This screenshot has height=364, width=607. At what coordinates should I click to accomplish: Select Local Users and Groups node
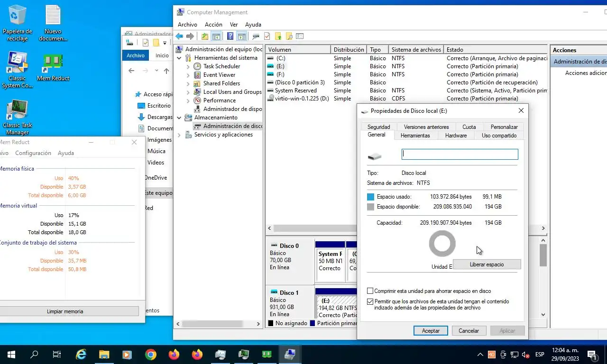[232, 92]
